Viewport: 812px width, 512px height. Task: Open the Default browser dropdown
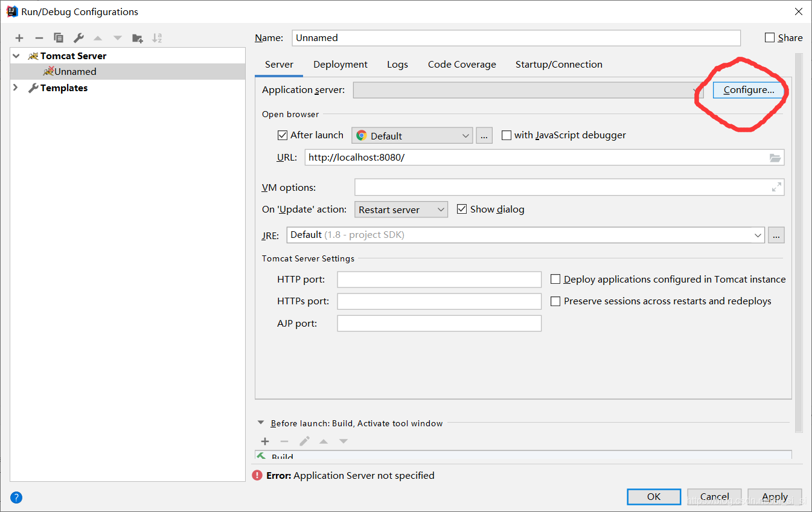[x=412, y=135]
